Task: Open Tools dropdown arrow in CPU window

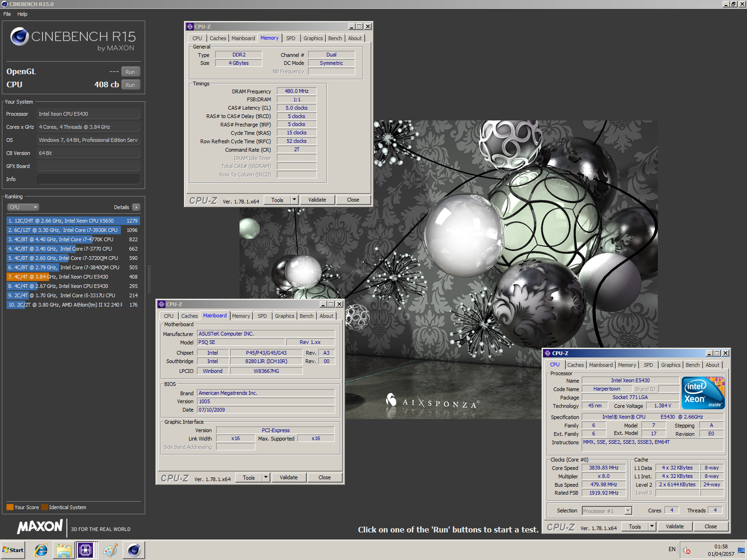Action: [x=652, y=526]
